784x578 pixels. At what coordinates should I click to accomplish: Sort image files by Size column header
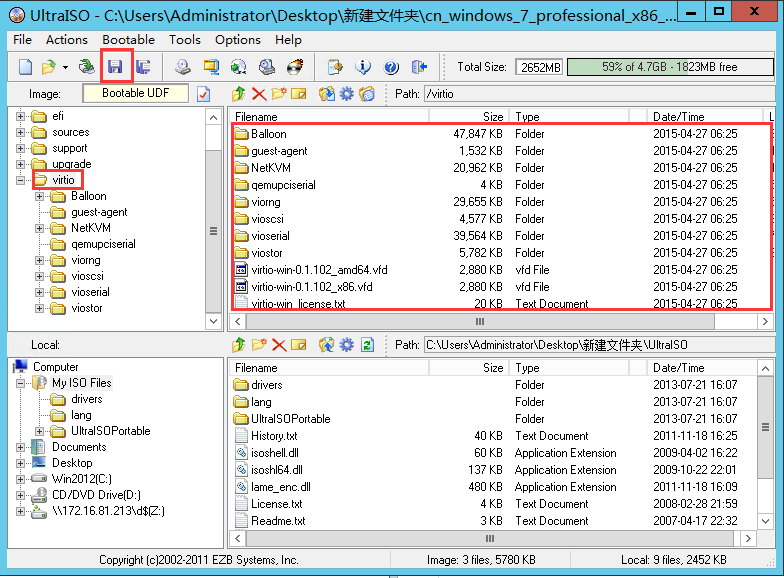(x=469, y=116)
